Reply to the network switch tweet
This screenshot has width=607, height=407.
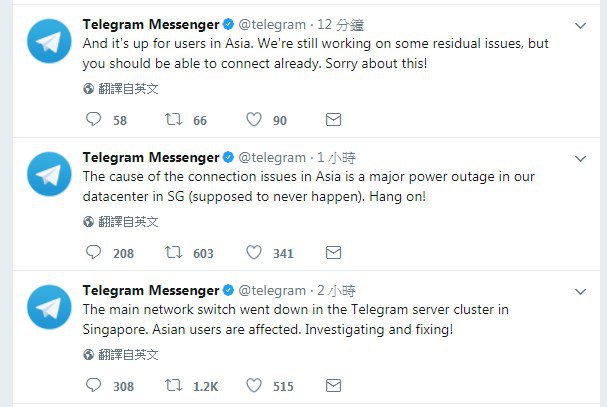(93, 385)
